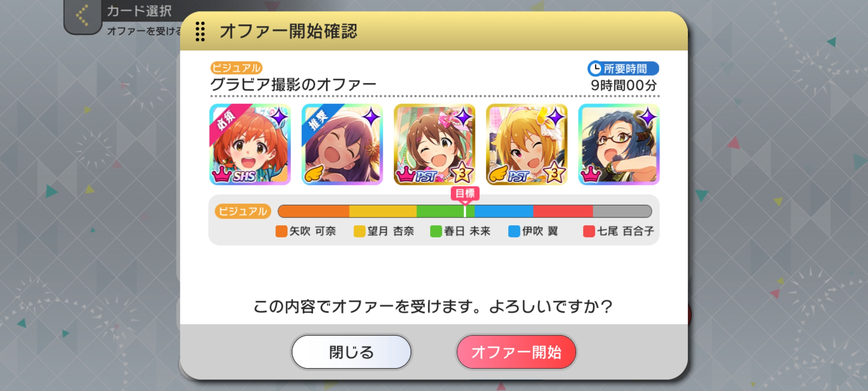Click the yellow swatch next to 望月 杏奈
The width and height of the screenshot is (868, 391).
tap(359, 231)
